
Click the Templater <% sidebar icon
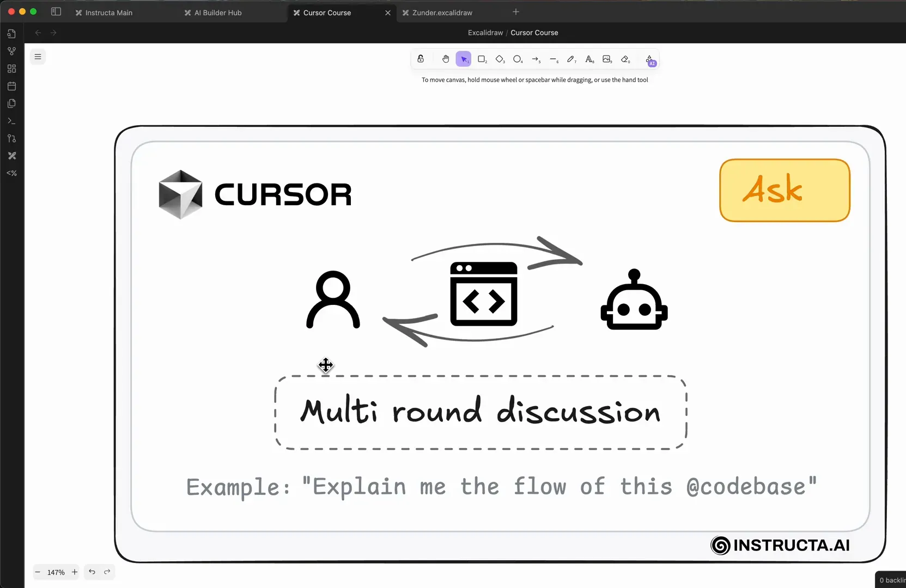click(11, 173)
